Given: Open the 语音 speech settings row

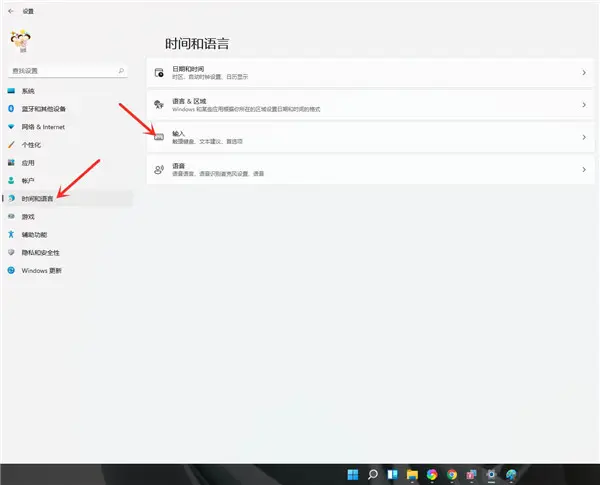Looking at the screenshot, I should (370, 169).
